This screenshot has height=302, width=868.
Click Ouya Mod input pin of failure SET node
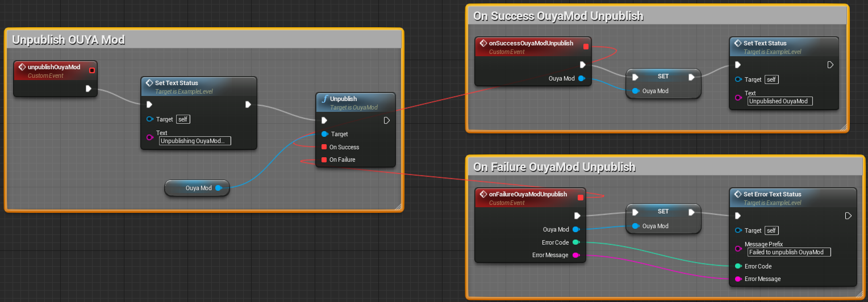[x=636, y=226]
